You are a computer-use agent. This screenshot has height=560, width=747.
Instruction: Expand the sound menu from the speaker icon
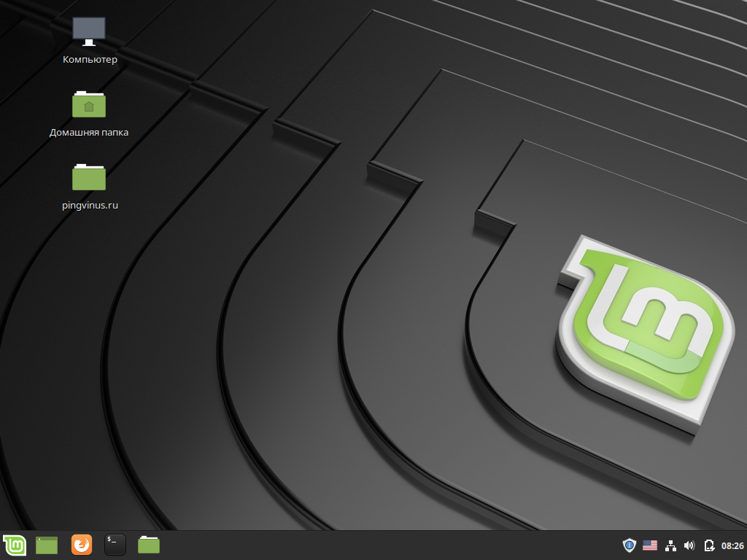point(690,545)
